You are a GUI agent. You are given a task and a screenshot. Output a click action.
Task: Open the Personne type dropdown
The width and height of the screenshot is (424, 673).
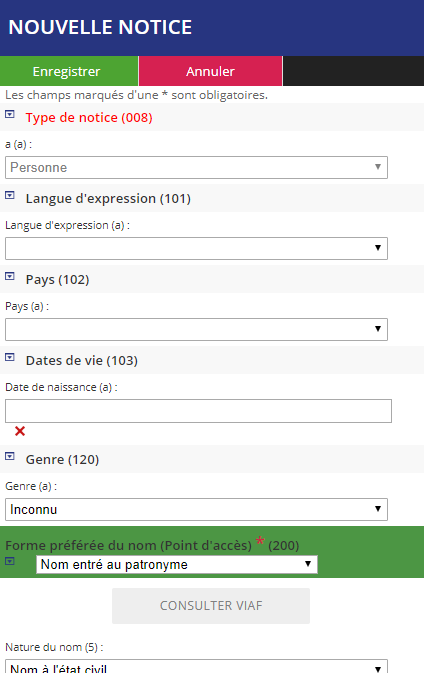click(196, 167)
